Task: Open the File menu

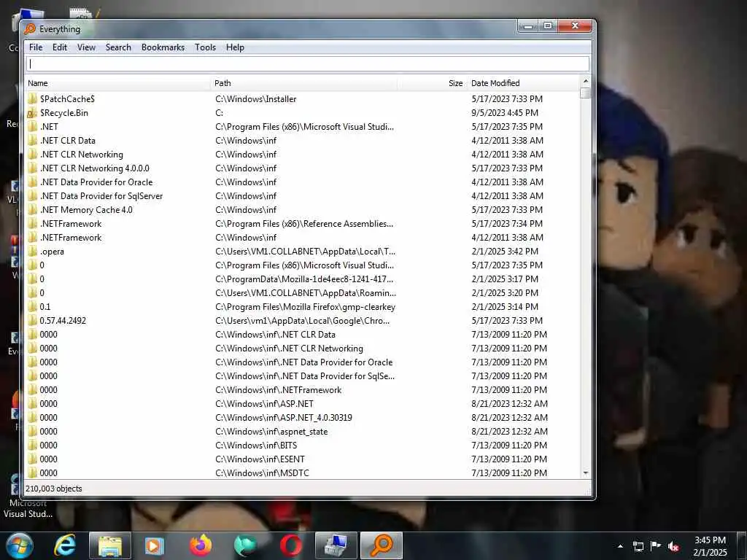Action: click(36, 47)
